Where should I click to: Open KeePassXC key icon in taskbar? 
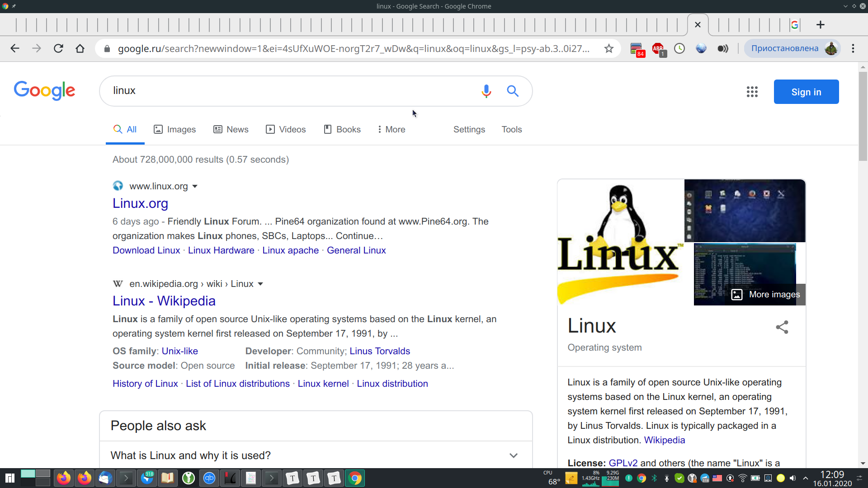tap(189, 478)
